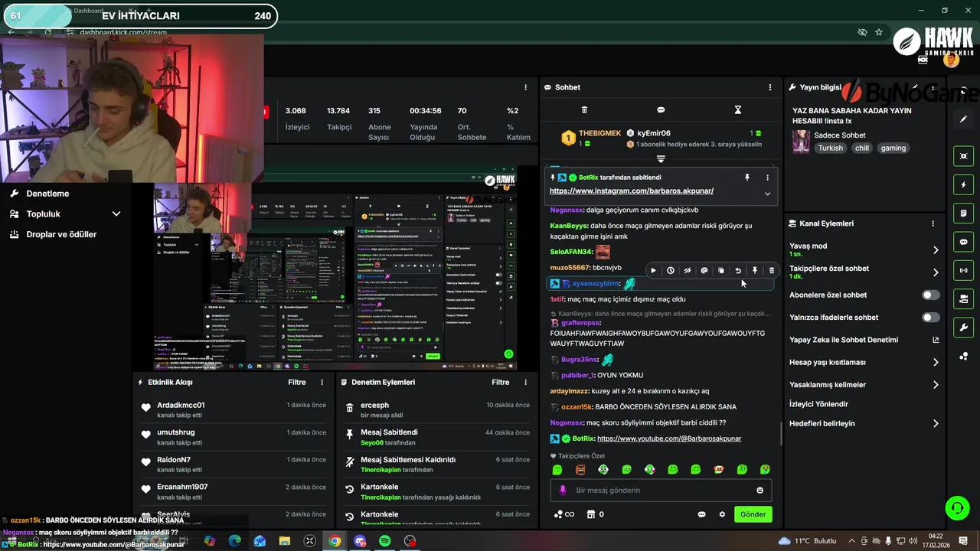Expand Hedefleri belirleyin arrow

[x=936, y=423]
